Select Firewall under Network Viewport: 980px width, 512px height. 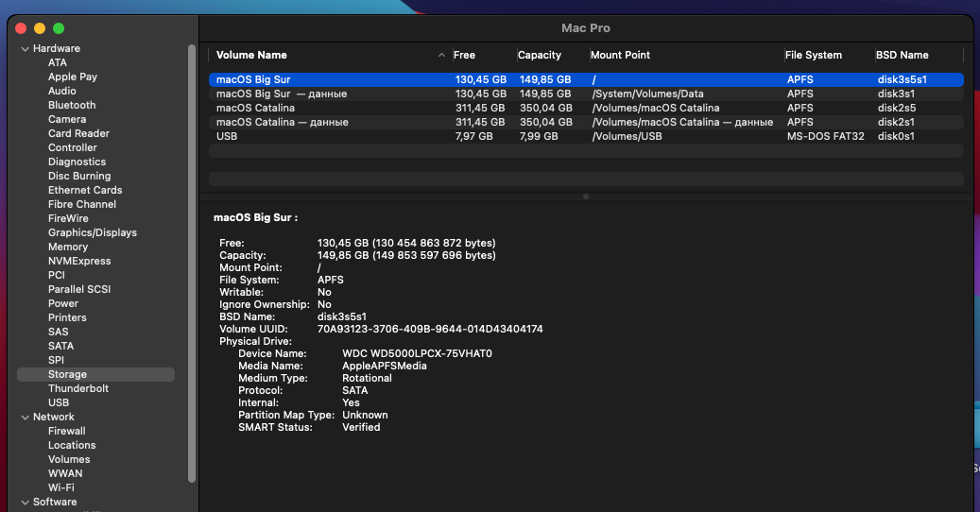click(67, 431)
